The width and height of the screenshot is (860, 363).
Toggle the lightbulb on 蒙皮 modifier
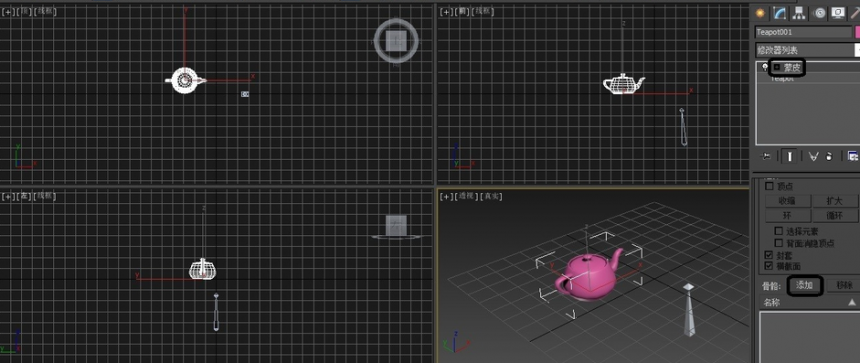(765, 67)
